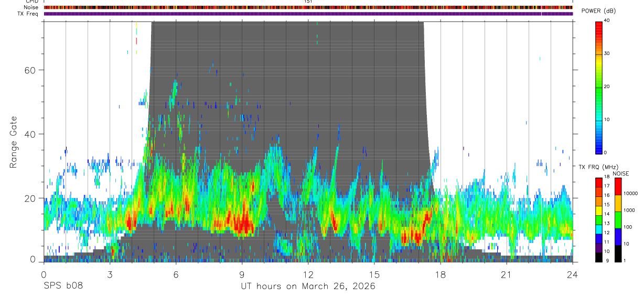Viewport: 644px width, 297px height.
Task: Click the 12 hour tick label on time axis
Action: click(308, 274)
